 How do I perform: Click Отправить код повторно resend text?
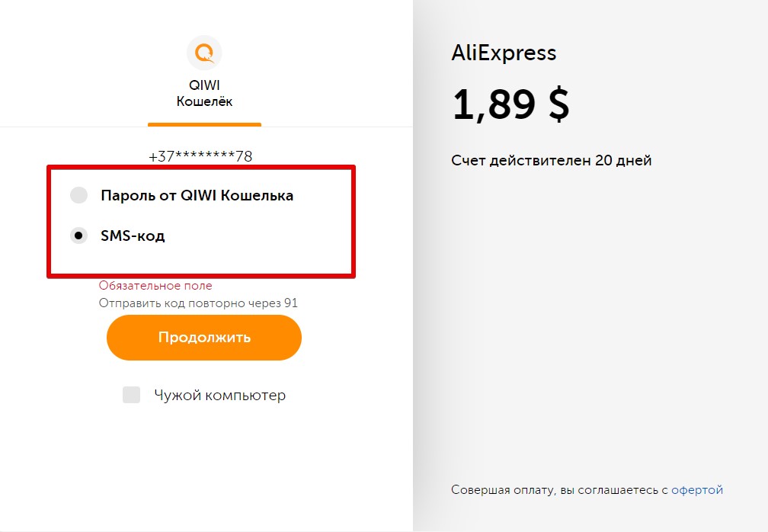(x=198, y=303)
